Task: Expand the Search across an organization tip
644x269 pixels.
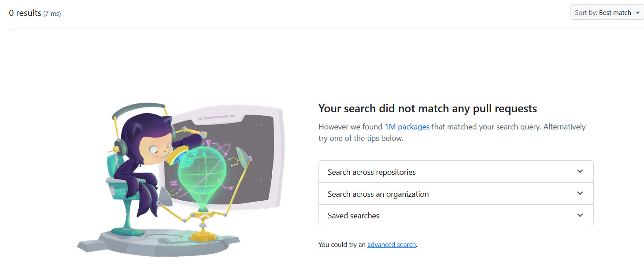Action: (x=456, y=194)
